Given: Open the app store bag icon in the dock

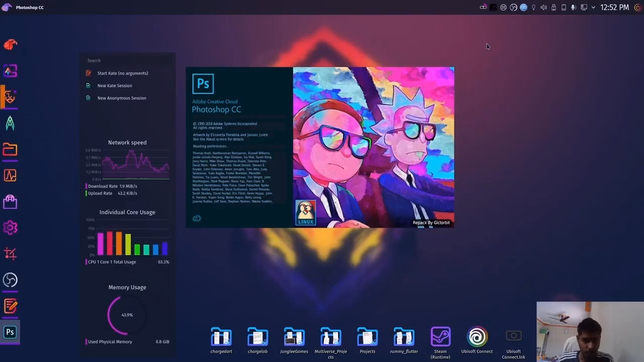Looking at the screenshot, I should 10,201.
